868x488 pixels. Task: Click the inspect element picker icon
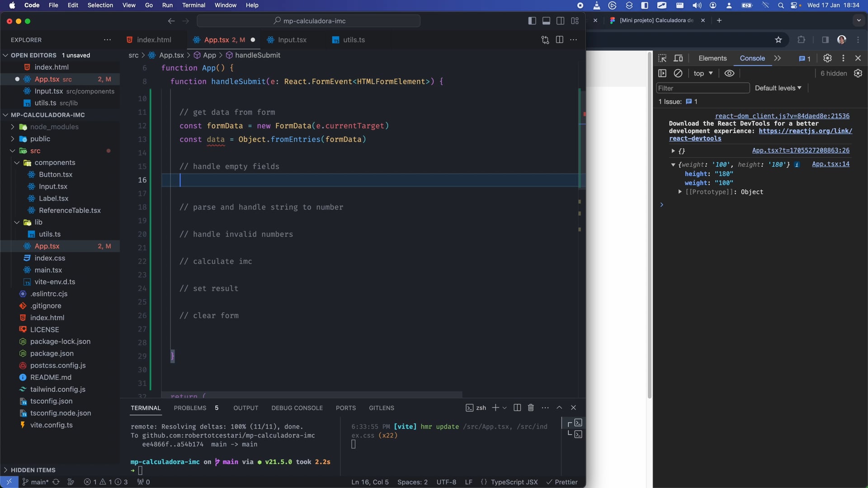click(x=662, y=58)
